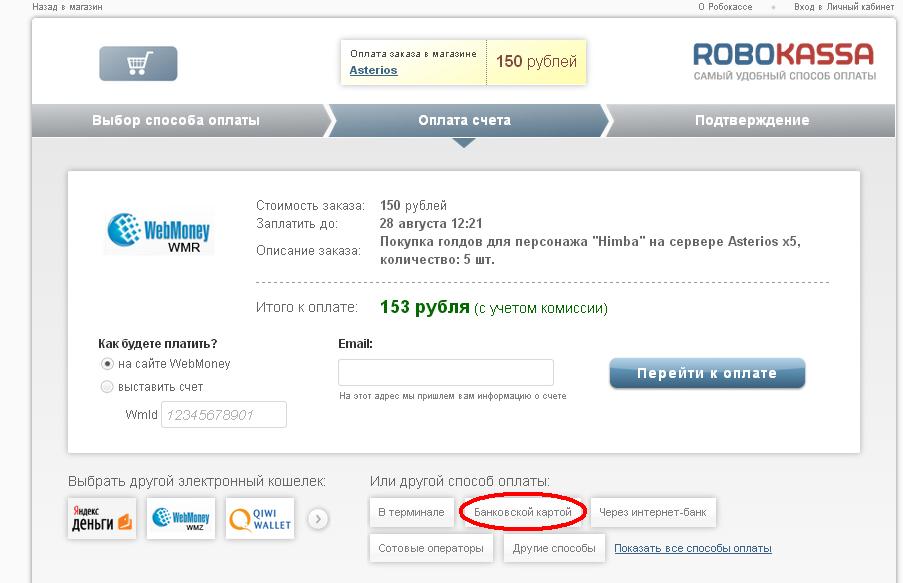Open the ROBOKASSA logo
The image size is (903, 583).
tap(784, 61)
